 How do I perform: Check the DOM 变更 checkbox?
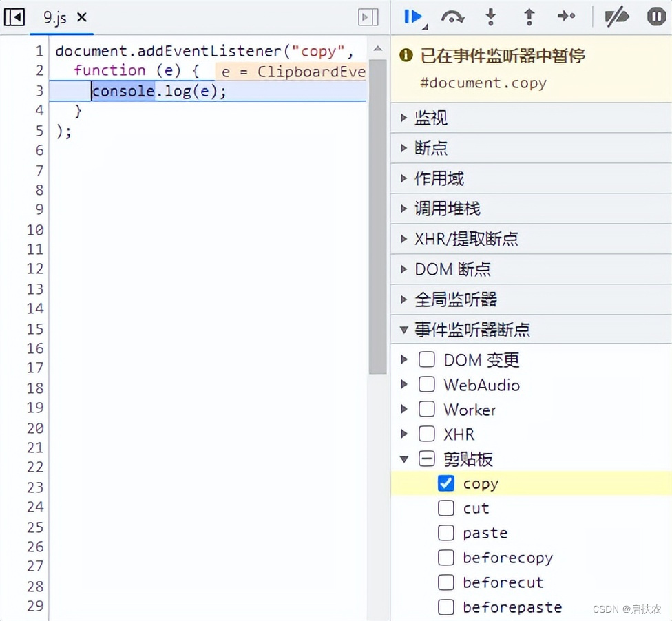coord(427,359)
